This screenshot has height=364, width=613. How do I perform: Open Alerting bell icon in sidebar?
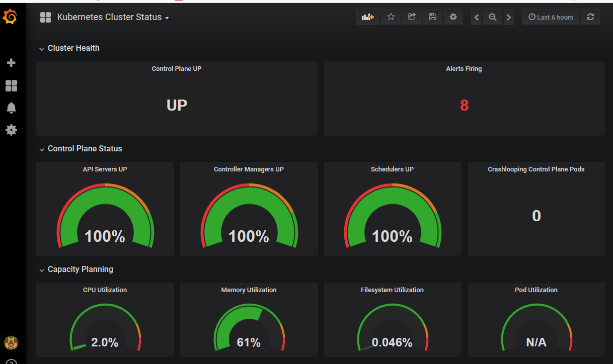[11, 108]
